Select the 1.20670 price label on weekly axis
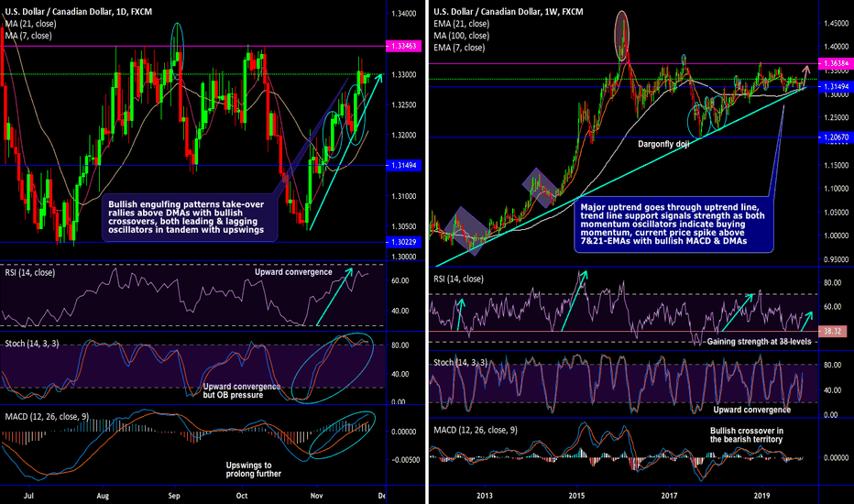The height and width of the screenshot is (504, 854). [x=832, y=137]
